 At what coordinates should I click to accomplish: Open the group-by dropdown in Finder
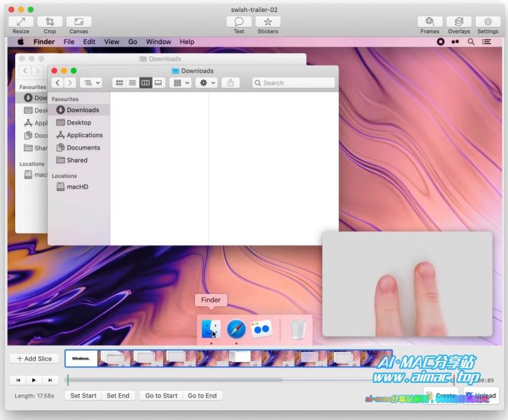(x=181, y=83)
